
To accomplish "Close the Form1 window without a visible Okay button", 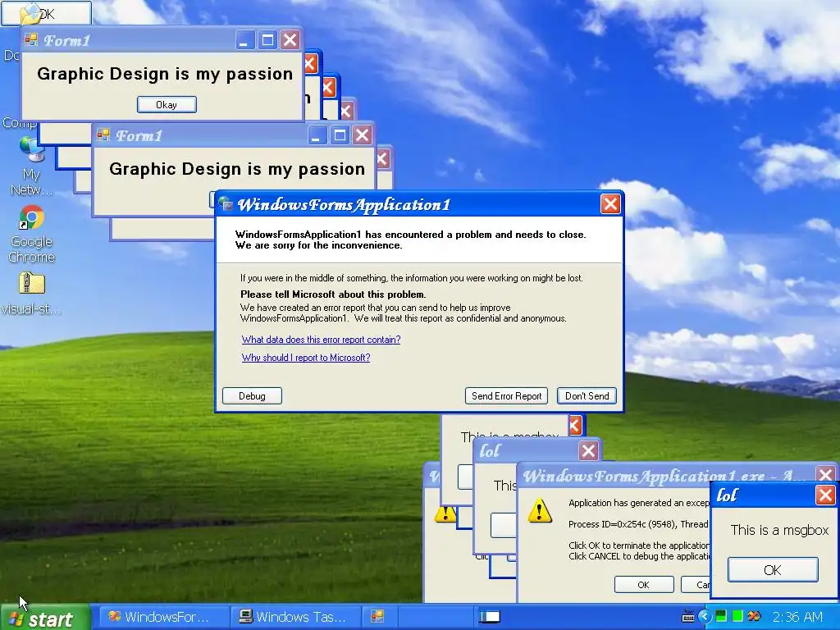I will (362, 135).
